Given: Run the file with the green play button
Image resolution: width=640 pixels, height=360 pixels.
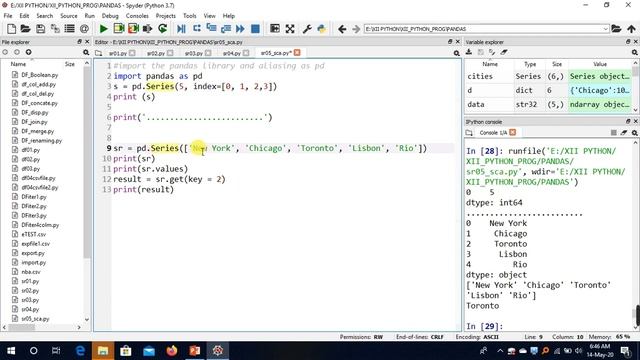Looking at the screenshot, I should [104, 29].
